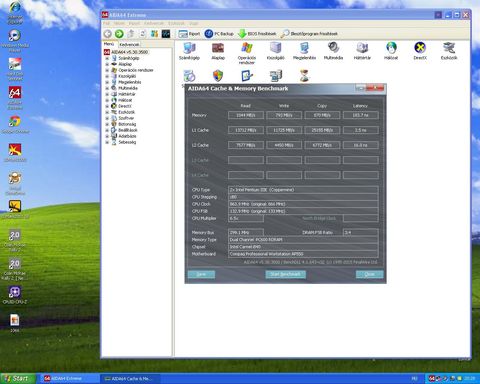This screenshot has width=480, height=384.
Task: Open the Számítógép (Computer) icon in main pane
Action: coord(189,51)
